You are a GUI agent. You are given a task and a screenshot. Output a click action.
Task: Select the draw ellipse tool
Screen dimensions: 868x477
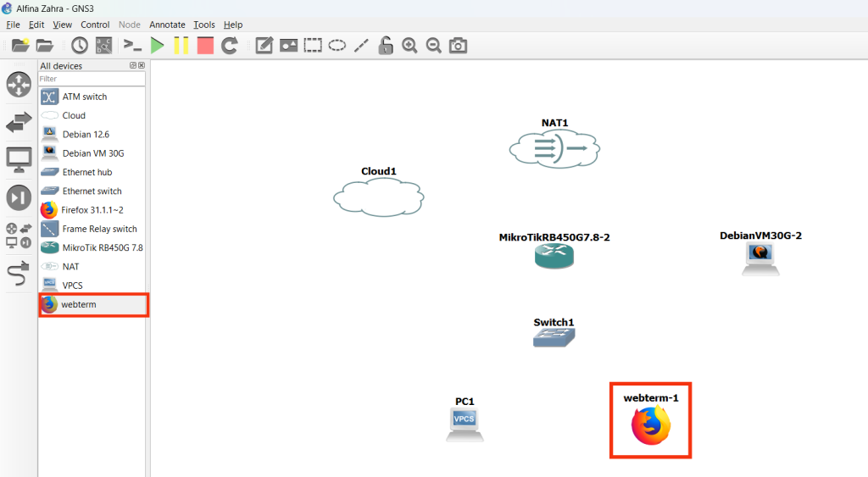[337, 46]
